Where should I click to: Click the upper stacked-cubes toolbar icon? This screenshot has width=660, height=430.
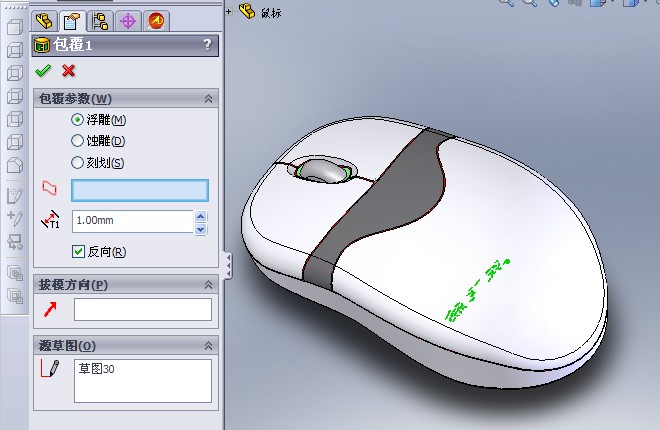click(15, 273)
